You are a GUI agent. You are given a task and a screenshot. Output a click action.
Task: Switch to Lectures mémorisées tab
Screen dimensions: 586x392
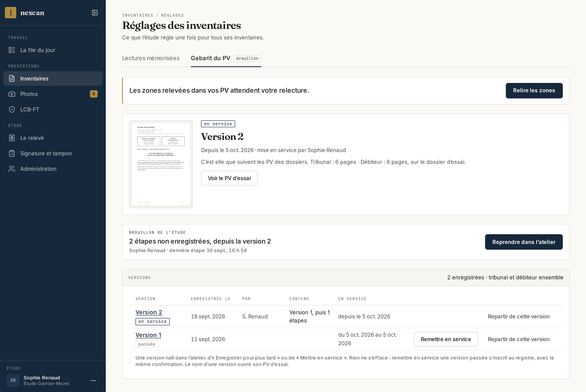tap(151, 58)
